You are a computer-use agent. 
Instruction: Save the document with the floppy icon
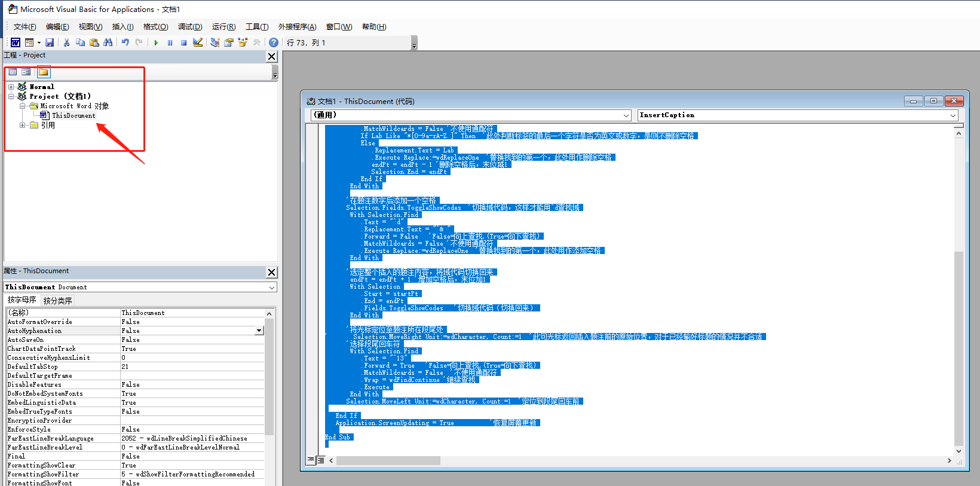(x=50, y=42)
